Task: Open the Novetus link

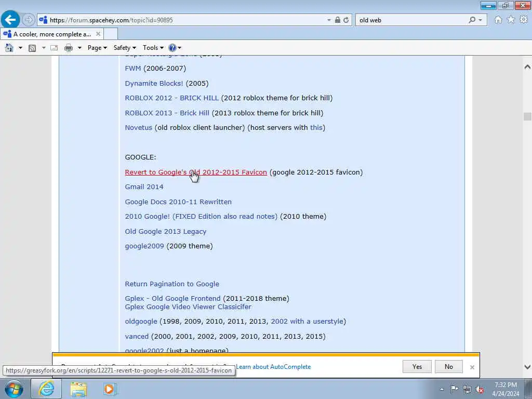Action: (138, 128)
